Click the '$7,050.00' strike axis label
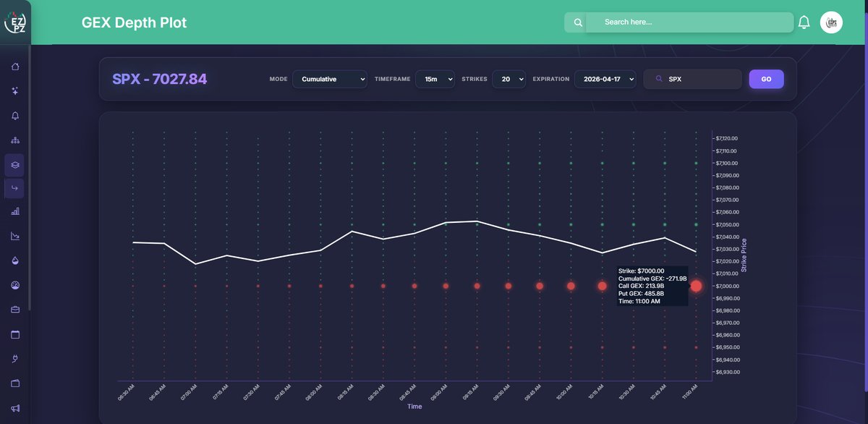Viewport: 868px width, 424px height. click(x=728, y=224)
